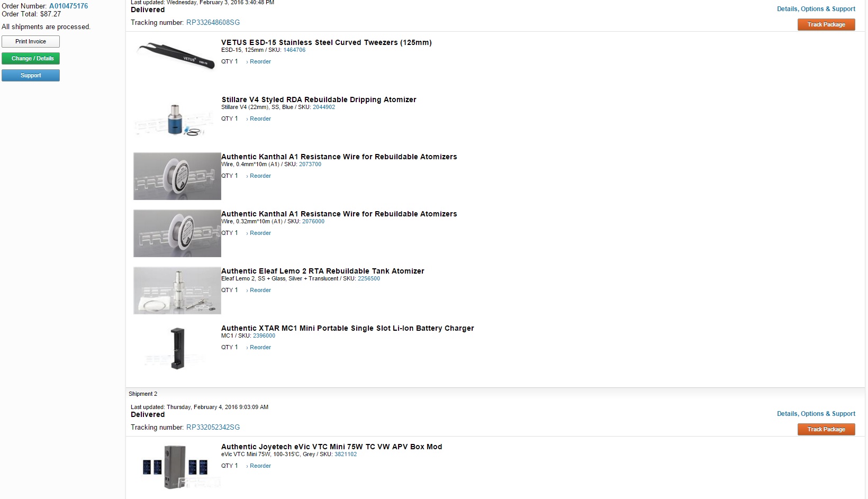Open SKU 2044902 link
The height and width of the screenshot is (499, 868).
click(x=324, y=107)
